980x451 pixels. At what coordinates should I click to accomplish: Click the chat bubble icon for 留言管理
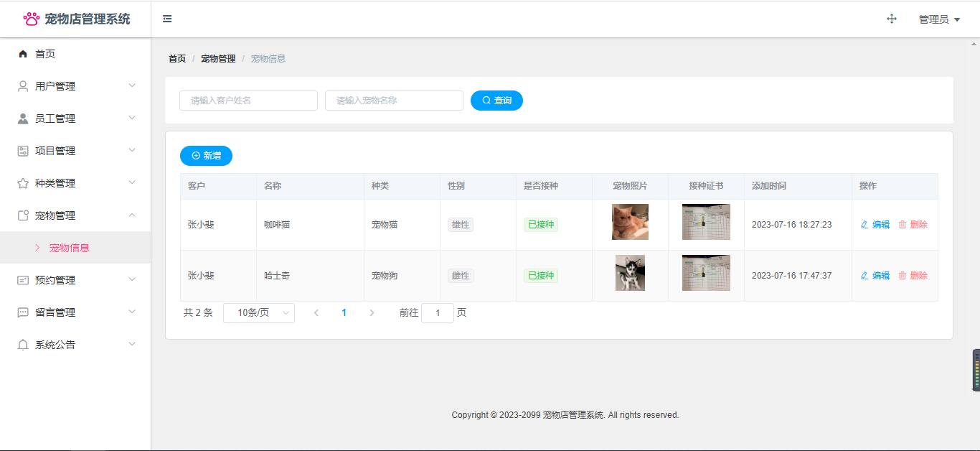(23, 312)
